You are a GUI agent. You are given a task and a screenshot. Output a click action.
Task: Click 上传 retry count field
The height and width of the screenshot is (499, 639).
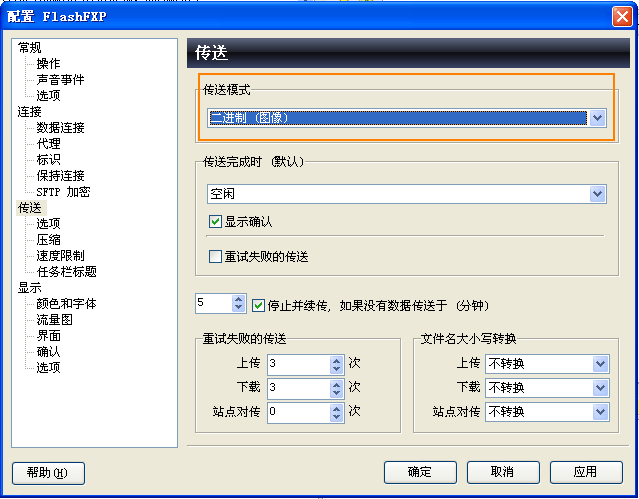point(299,364)
